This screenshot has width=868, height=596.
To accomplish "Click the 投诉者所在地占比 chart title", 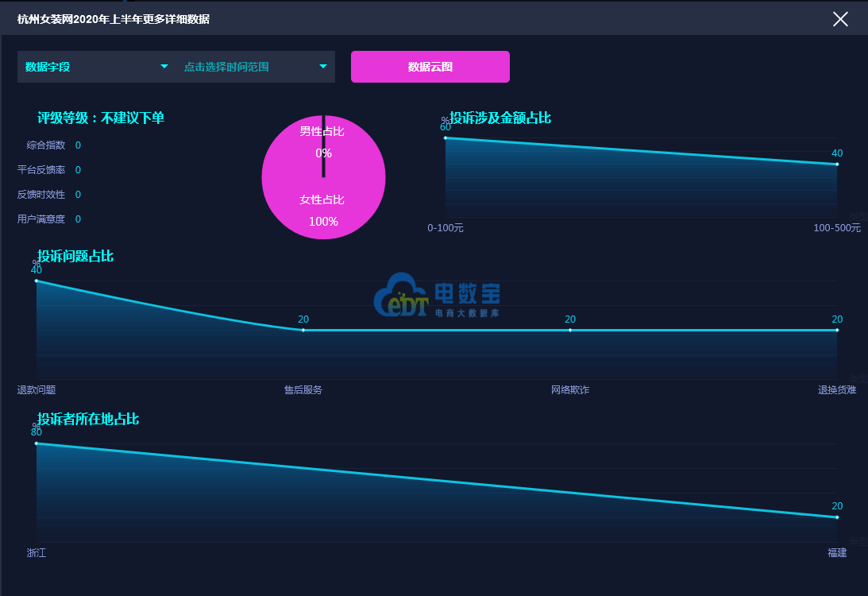I will pos(88,419).
